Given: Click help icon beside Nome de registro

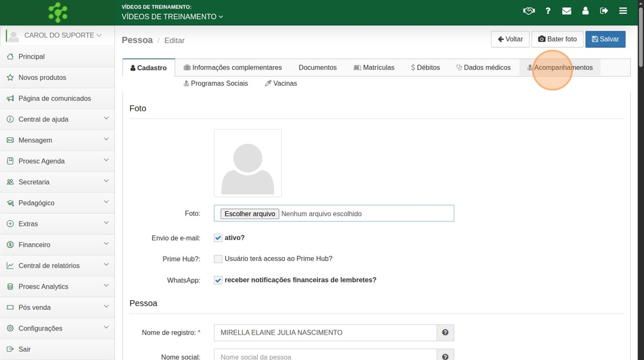Looking at the screenshot, I should point(445,332).
